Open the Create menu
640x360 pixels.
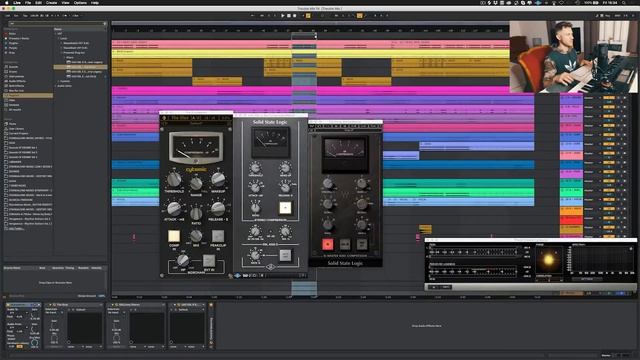tap(51, 2)
